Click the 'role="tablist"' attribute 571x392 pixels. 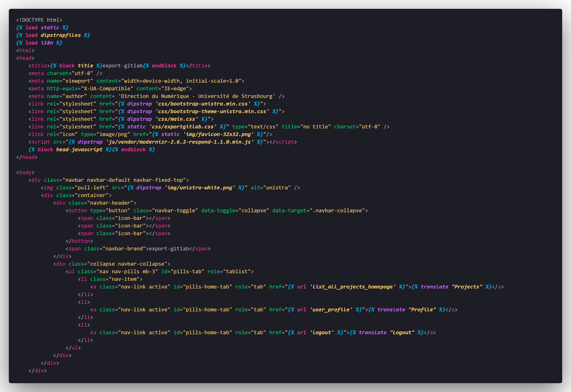pyautogui.click(x=229, y=271)
